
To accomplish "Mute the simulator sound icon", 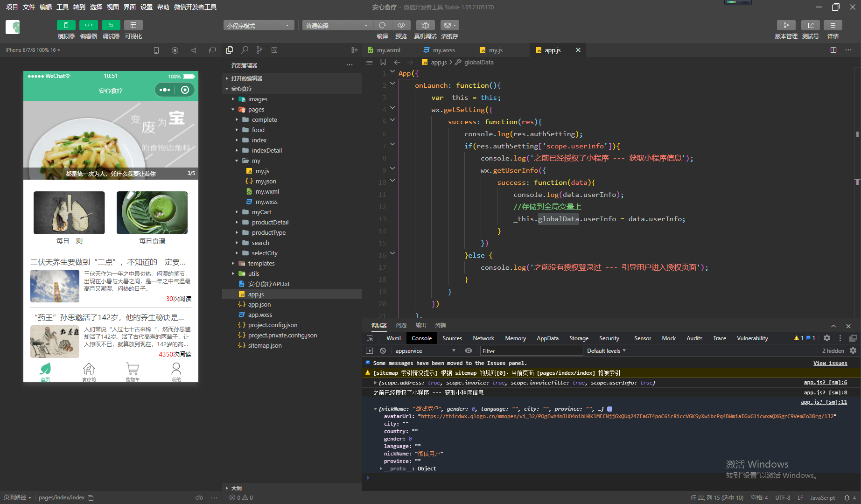I will click(194, 50).
